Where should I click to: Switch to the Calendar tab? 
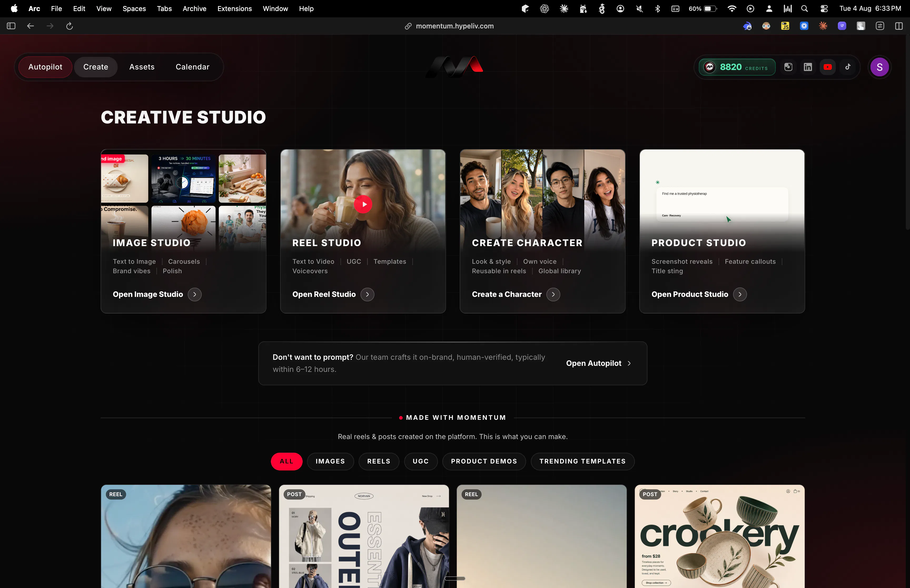pos(192,67)
